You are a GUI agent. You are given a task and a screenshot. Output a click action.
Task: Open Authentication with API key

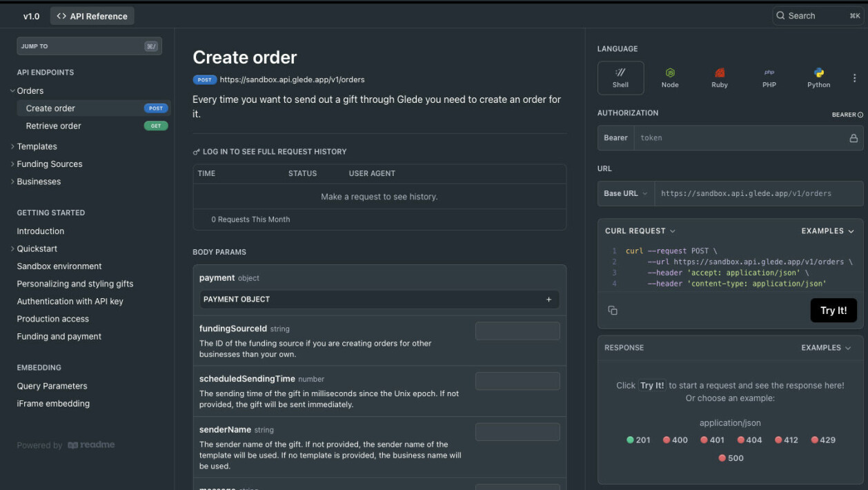[x=70, y=302]
